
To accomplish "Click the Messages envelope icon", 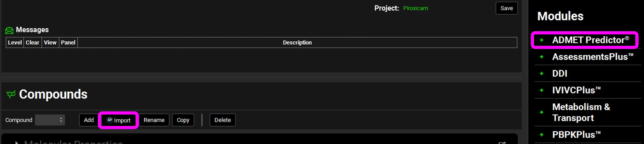I will [9, 30].
